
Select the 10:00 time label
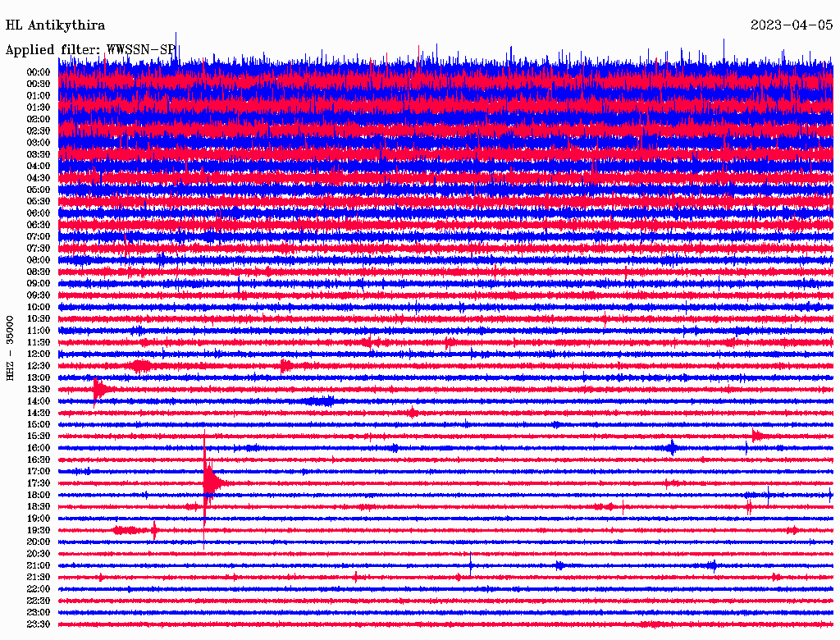point(39,307)
